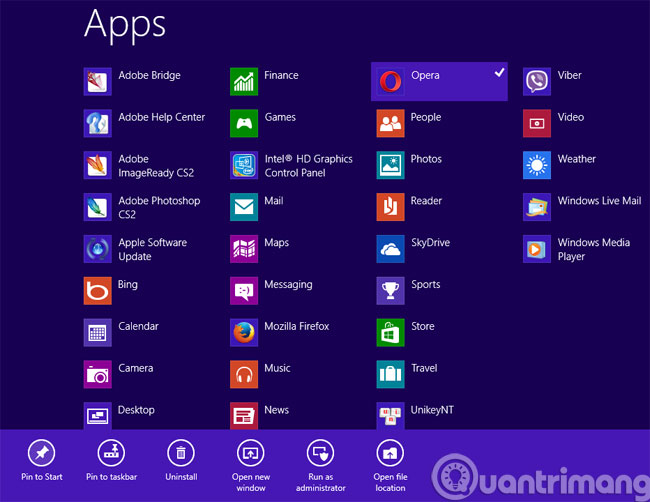Launch Adobe Help Center icon
This screenshot has height=502, width=650.
point(97,123)
